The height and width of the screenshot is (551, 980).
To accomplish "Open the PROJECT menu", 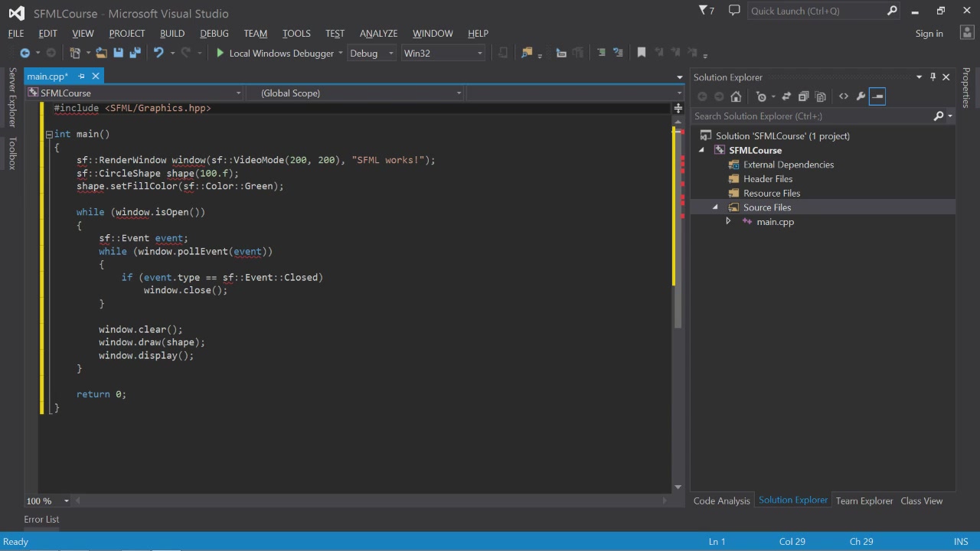I will [127, 34].
